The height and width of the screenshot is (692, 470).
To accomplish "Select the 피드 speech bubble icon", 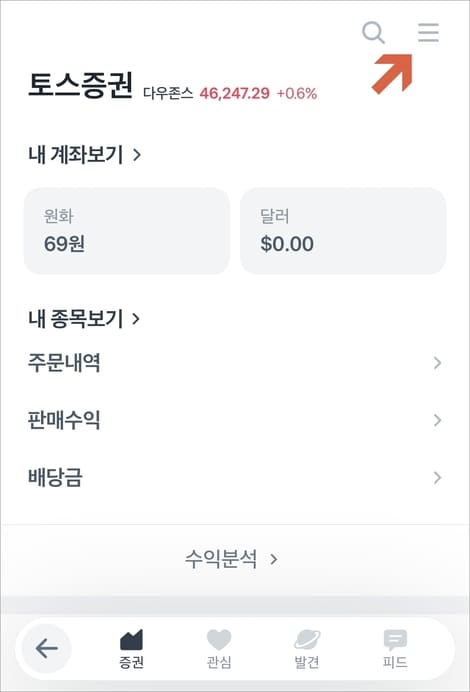I will tap(395, 640).
